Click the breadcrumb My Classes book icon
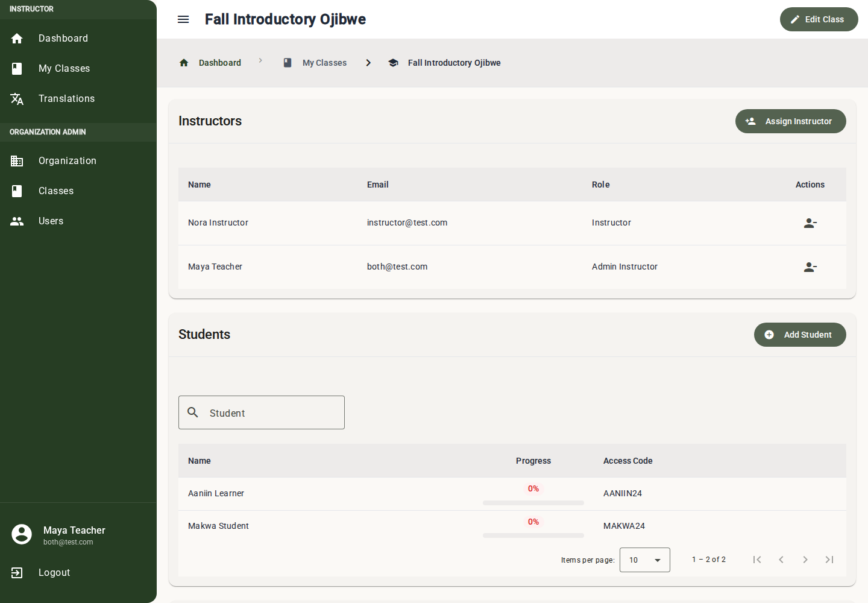 pyautogui.click(x=288, y=63)
